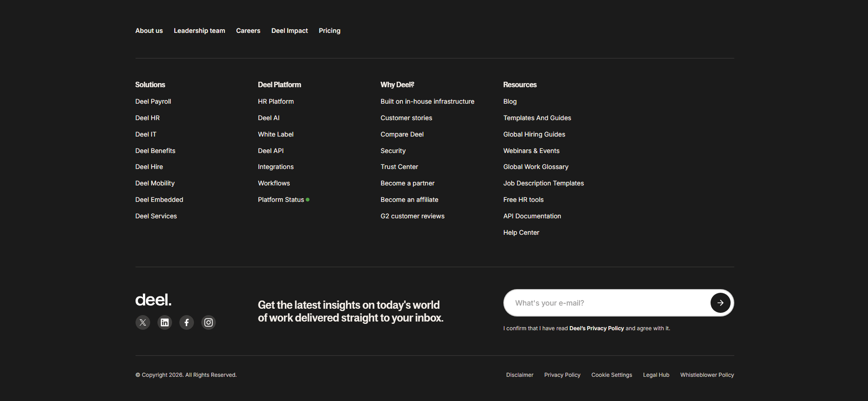The image size is (868, 401).
Task: Open Deel's Facebook icon
Action: [x=187, y=322]
